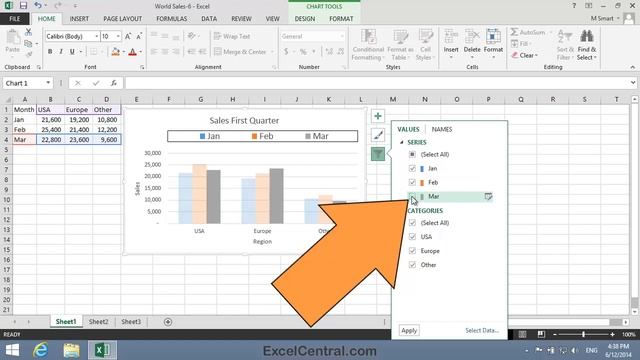This screenshot has width=640, height=360.
Task: Click the Chart Elements plus button
Action: [x=378, y=116]
